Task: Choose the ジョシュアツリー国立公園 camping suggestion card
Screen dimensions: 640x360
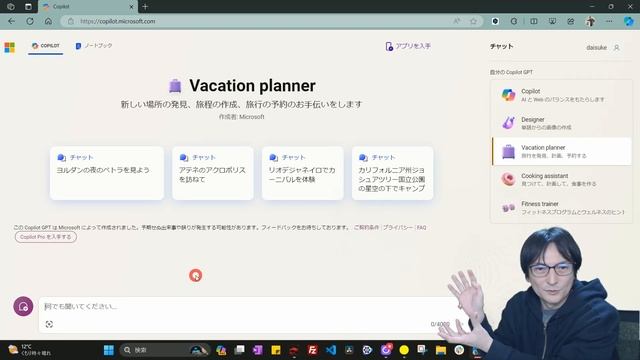Action: click(x=392, y=173)
